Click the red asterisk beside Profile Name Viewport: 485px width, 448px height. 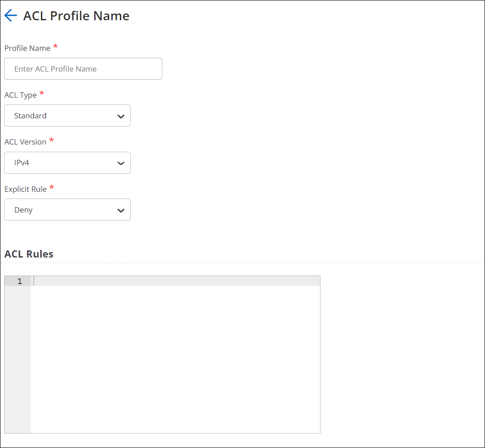point(55,46)
